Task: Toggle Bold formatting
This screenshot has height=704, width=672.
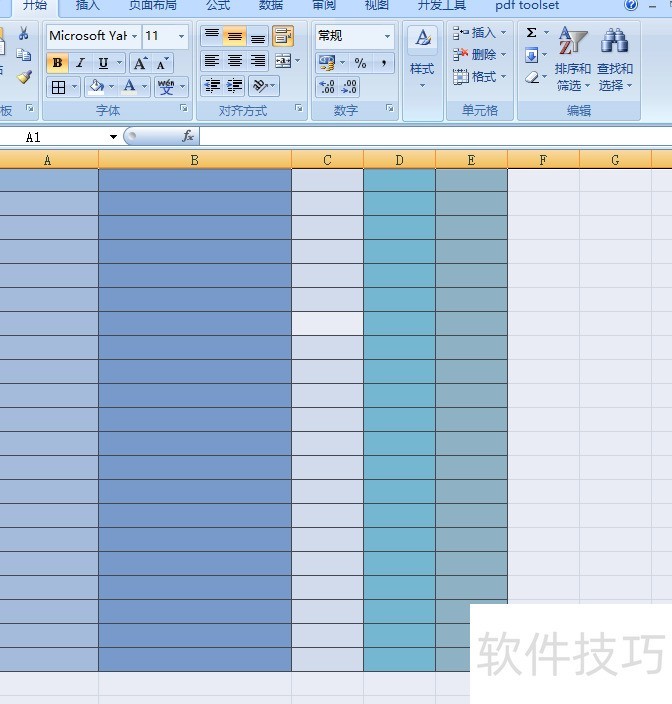Action: 57,63
